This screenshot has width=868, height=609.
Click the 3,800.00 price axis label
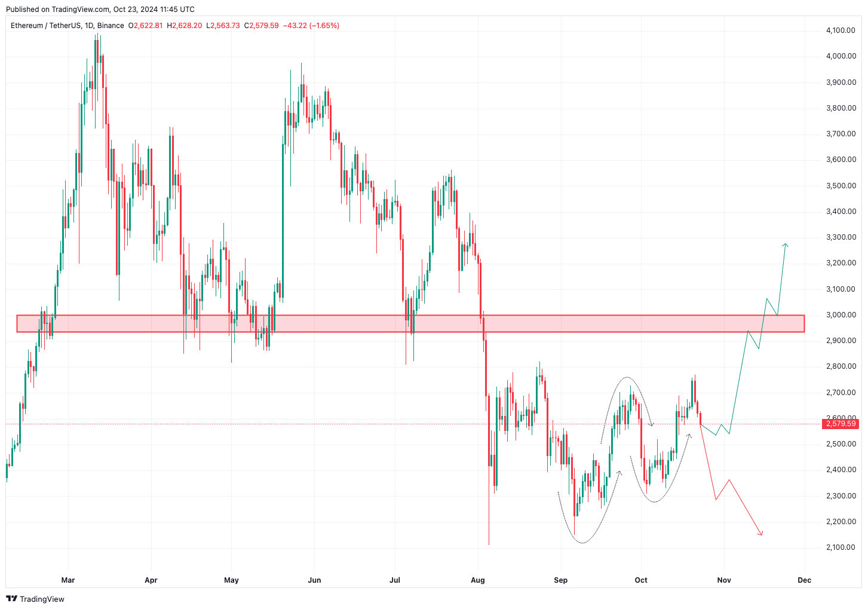click(x=841, y=108)
